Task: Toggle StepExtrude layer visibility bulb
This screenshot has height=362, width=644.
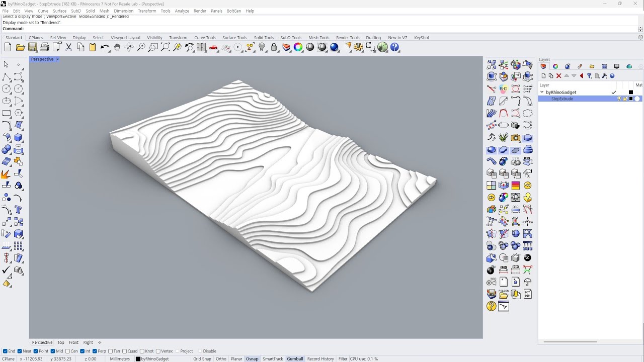Action: coord(619,99)
